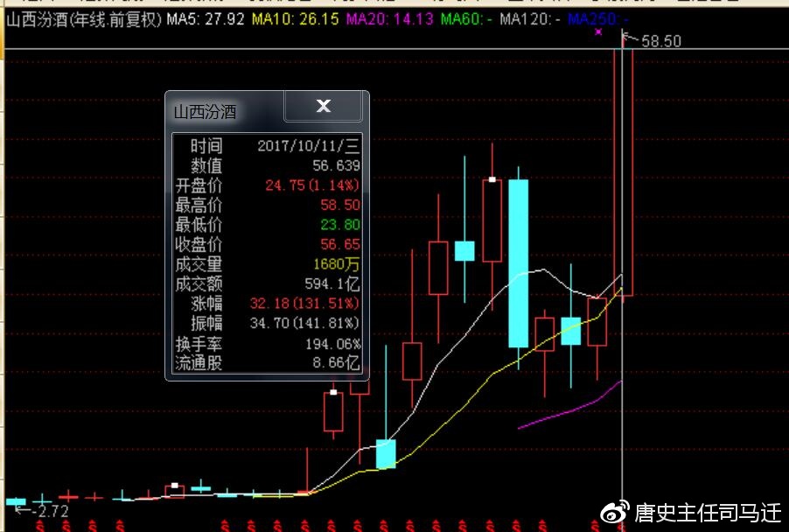The width and height of the screenshot is (789, 532).
Task: Click the purple x marker near top
Action: pyautogui.click(x=598, y=32)
